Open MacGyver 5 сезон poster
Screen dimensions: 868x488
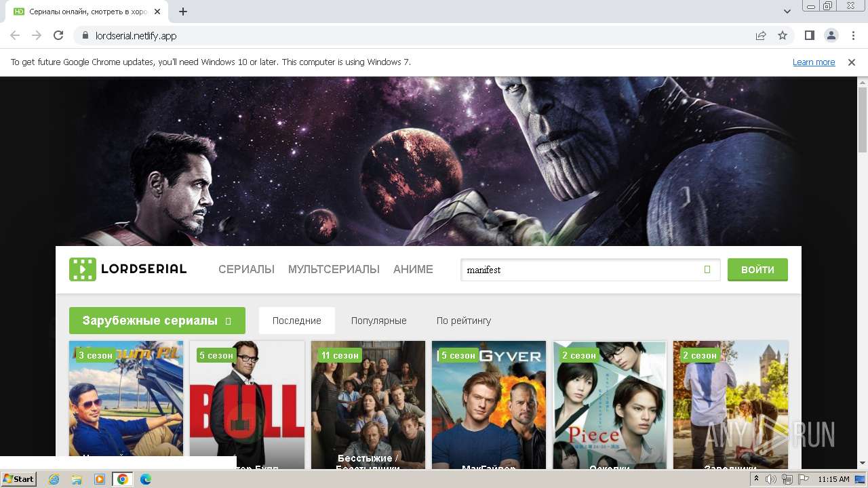pos(489,405)
